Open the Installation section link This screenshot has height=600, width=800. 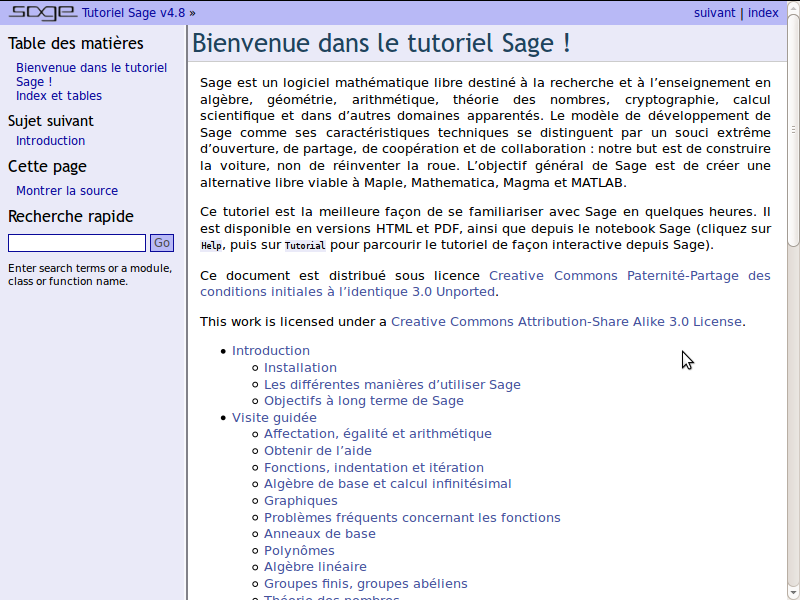tap(300, 368)
